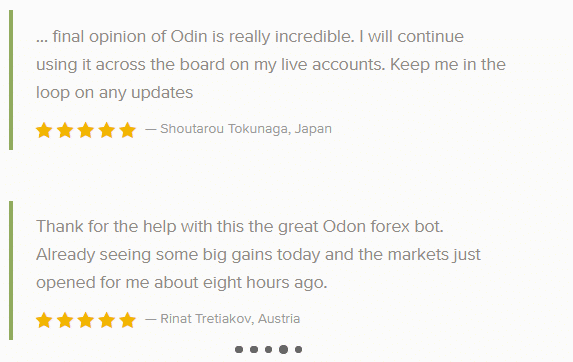
Task: Click third star in Shoutarou Tokunaga's rating
Action: point(86,130)
